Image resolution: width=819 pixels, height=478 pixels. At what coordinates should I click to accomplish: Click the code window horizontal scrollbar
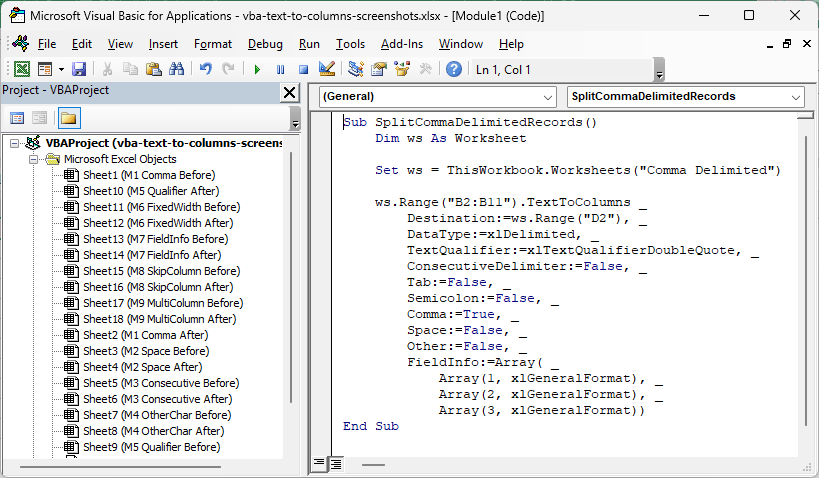coord(373,464)
